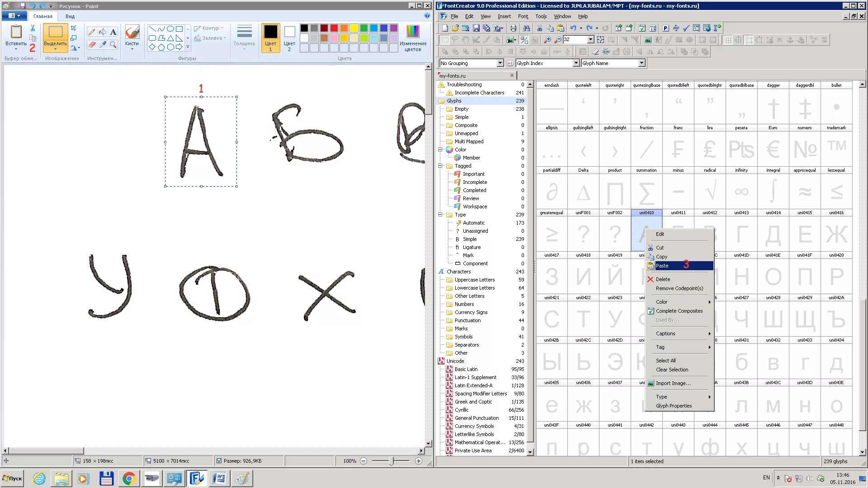Click Paste clipboard icon in FontCreator toolbar
The width and height of the screenshot is (868, 488).
(561, 28)
